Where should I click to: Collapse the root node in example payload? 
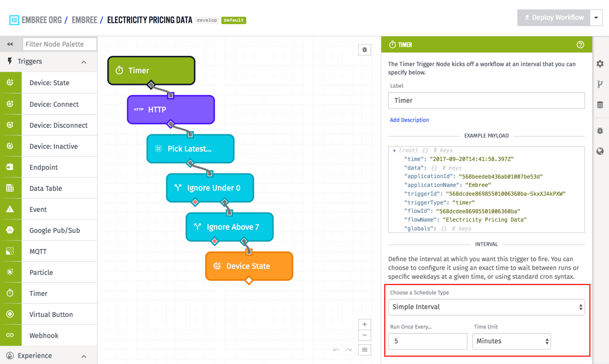[394, 151]
